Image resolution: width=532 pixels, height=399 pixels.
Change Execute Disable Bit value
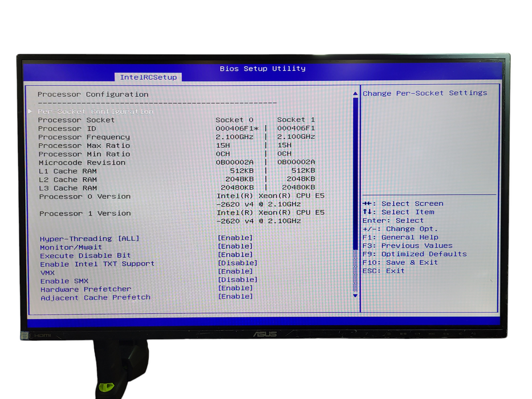[235, 254]
